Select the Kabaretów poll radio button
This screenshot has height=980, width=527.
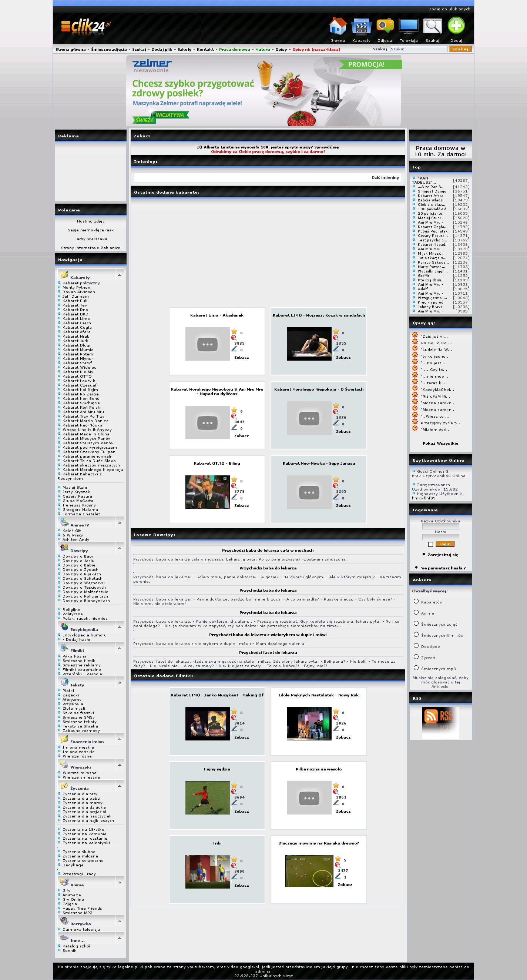click(416, 601)
